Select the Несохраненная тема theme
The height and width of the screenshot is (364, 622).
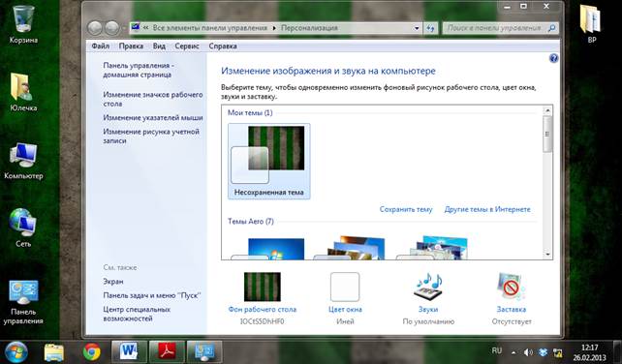(269, 161)
